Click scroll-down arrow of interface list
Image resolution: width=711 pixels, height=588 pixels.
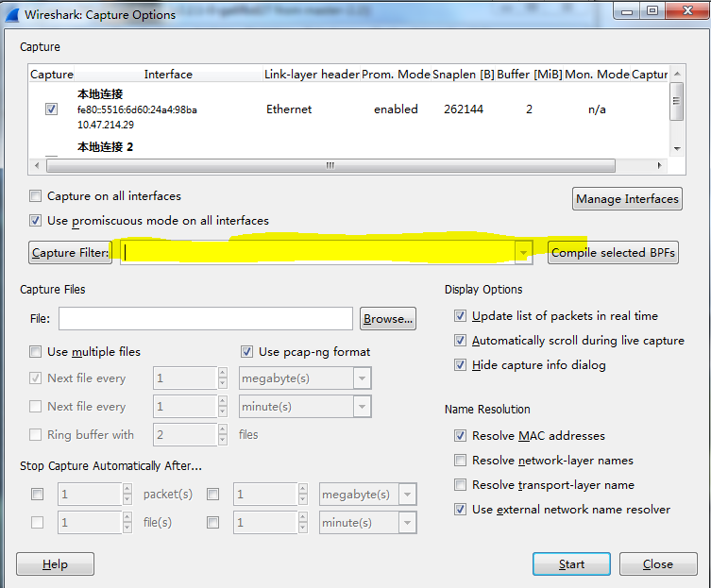click(677, 148)
